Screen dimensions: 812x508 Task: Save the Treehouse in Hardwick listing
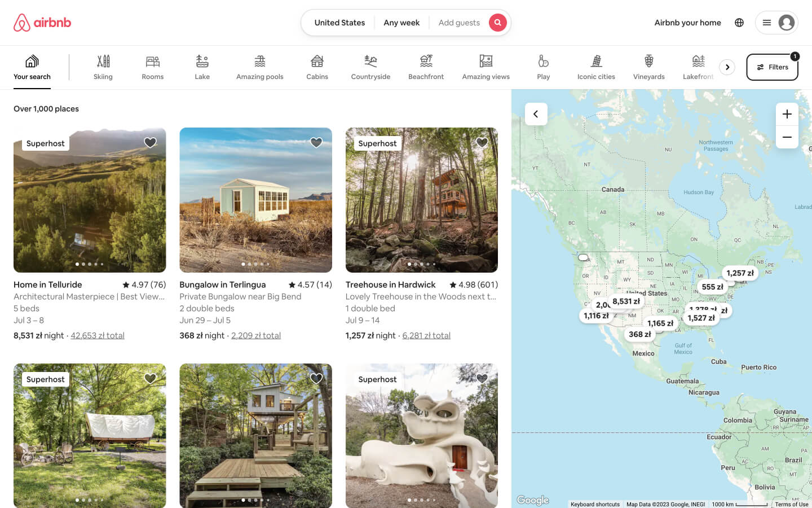click(482, 143)
